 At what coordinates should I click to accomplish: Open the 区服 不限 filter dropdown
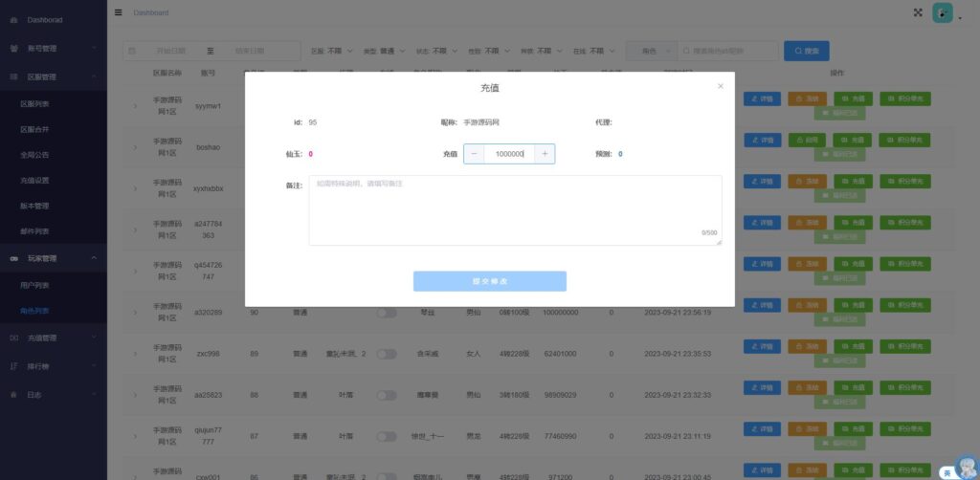click(x=332, y=52)
